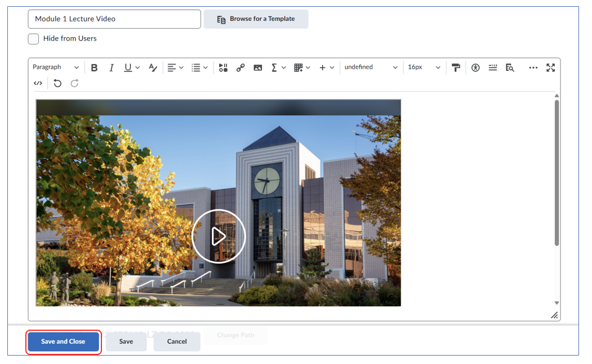Expand list options arrow
This screenshot has width=592, height=364.
pyautogui.click(x=206, y=68)
